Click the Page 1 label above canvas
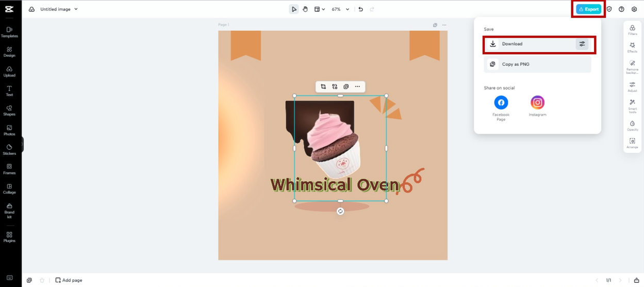 click(223, 25)
